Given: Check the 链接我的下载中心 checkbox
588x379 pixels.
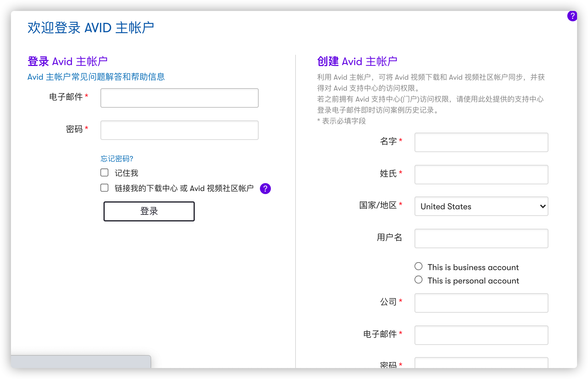Looking at the screenshot, I should [x=104, y=188].
